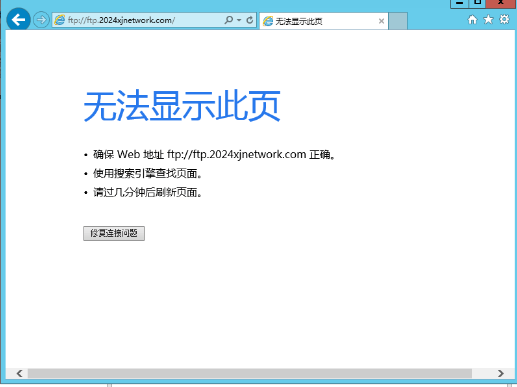Close the Internet Explorer window
Screen dimensions: 517x387
[501, 3]
